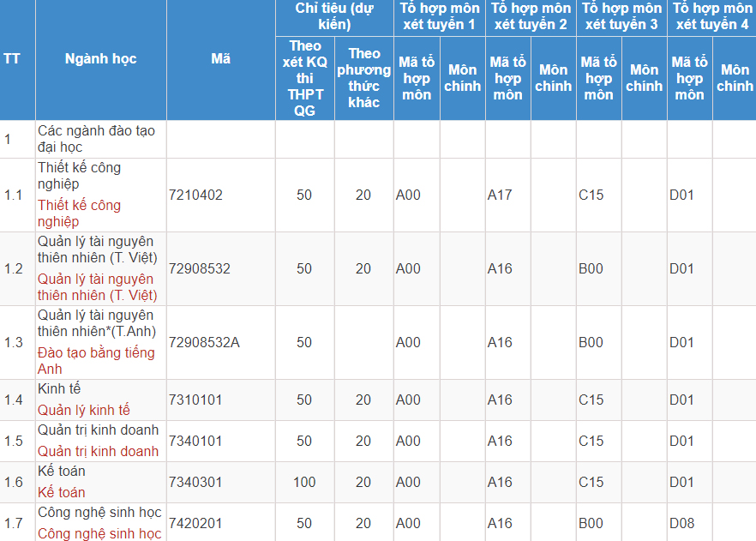This screenshot has height=541, width=756.
Task: Open the red "Công nghệ sinh học" link
Action: [x=99, y=534]
